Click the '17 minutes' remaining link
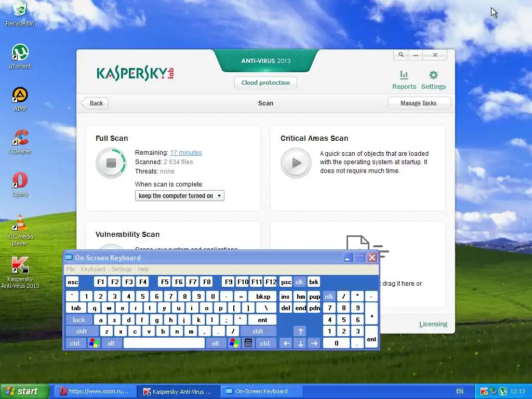532x399 pixels. (186, 153)
